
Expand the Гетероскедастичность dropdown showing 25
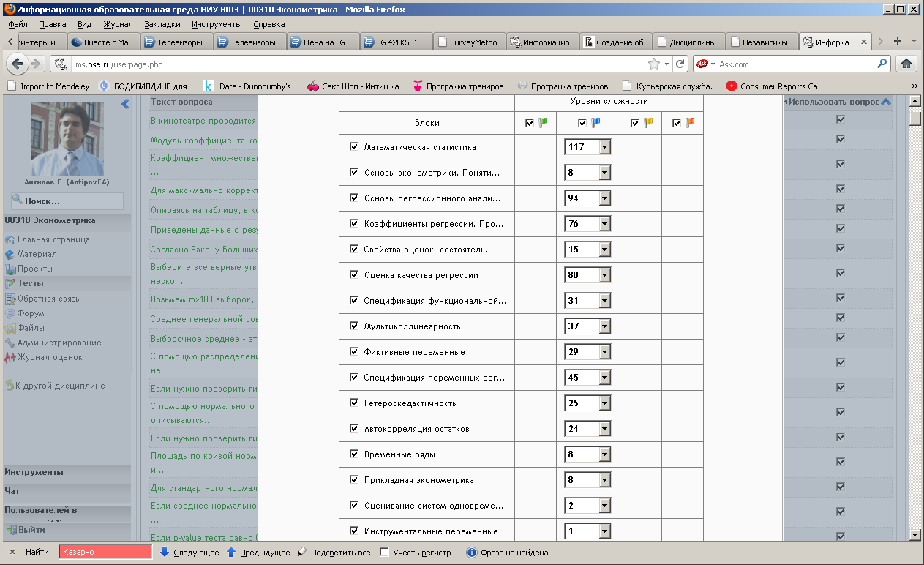tap(587, 403)
